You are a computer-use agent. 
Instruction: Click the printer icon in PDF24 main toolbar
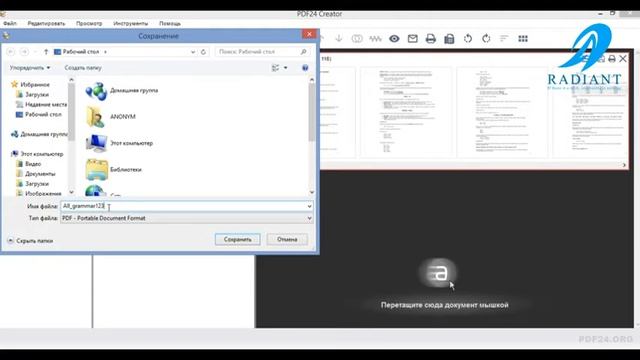point(431,39)
